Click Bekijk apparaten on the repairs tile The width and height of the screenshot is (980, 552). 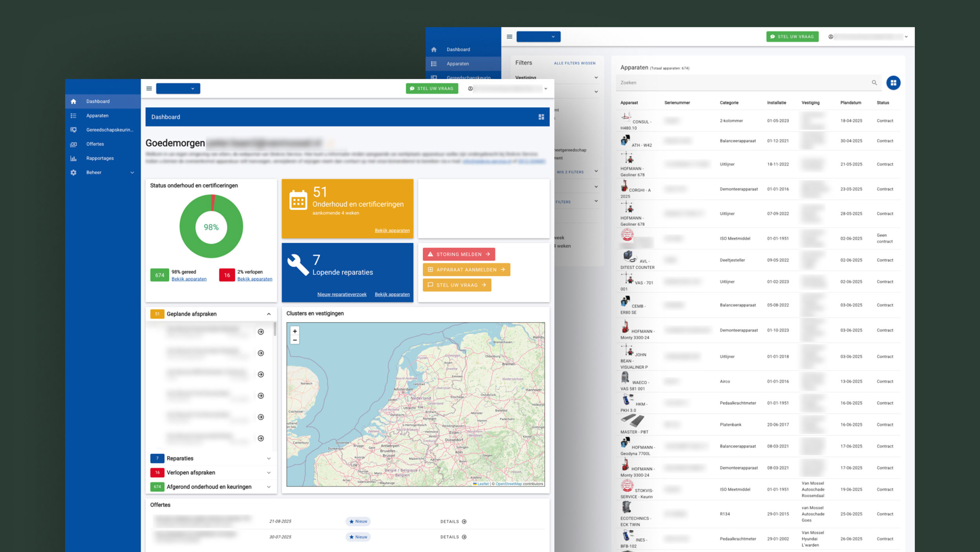(x=392, y=294)
